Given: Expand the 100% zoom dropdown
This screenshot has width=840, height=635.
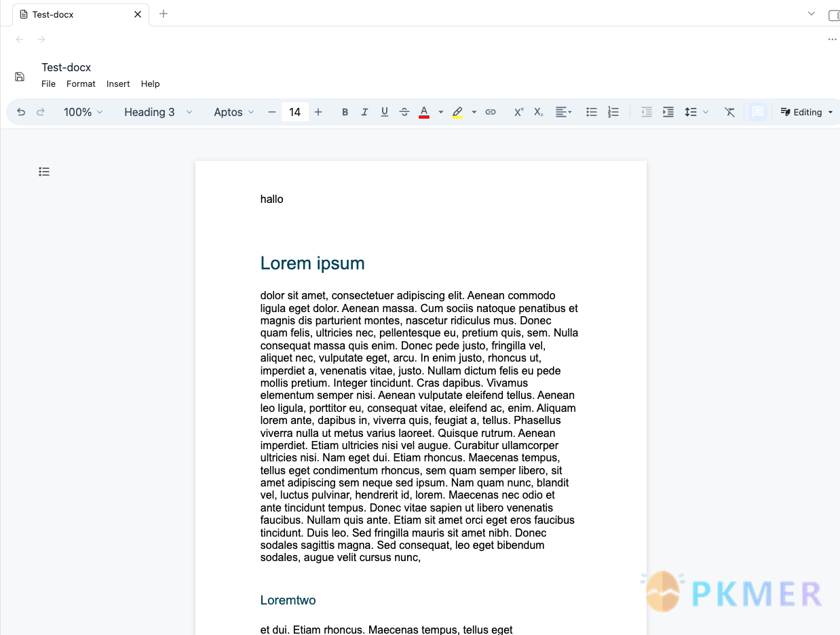Looking at the screenshot, I should pos(83,112).
